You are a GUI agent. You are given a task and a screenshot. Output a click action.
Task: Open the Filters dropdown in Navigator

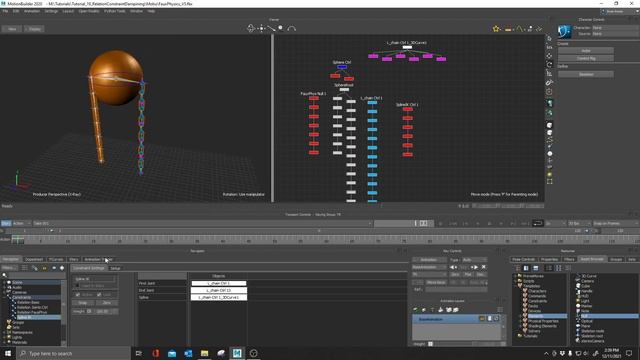pos(9,268)
